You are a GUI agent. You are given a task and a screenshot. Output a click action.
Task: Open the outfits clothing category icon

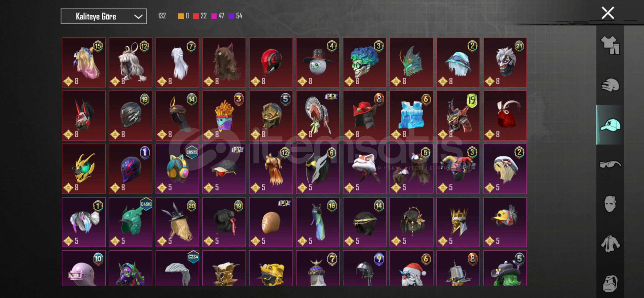click(610, 45)
